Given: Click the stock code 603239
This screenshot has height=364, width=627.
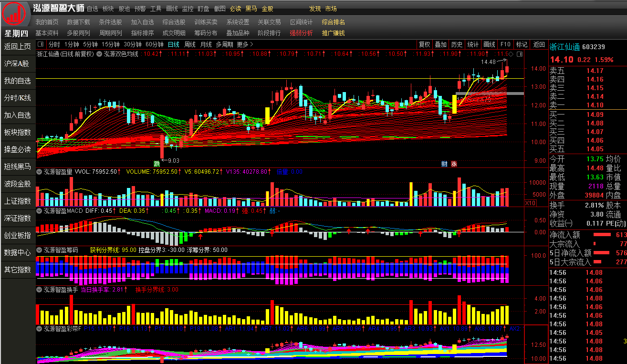Looking at the screenshot, I should click(594, 47).
